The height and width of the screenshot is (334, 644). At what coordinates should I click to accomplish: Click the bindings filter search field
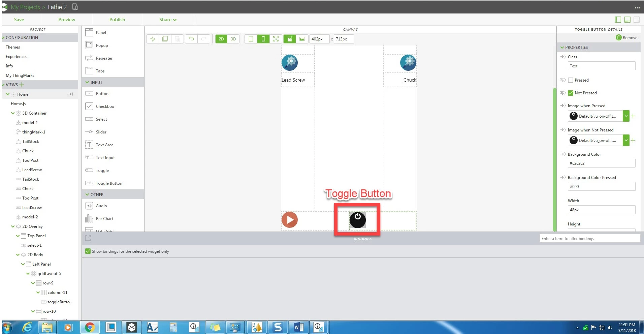click(589, 239)
